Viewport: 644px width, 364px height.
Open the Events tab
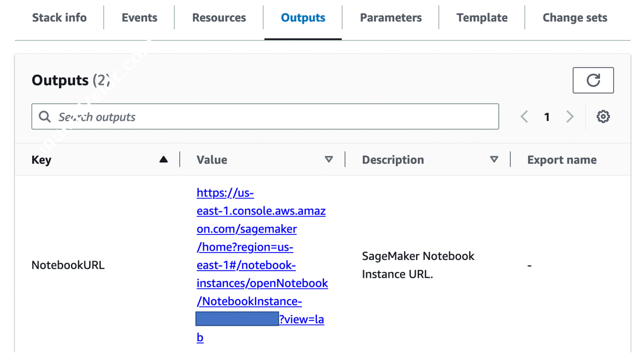pos(139,18)
